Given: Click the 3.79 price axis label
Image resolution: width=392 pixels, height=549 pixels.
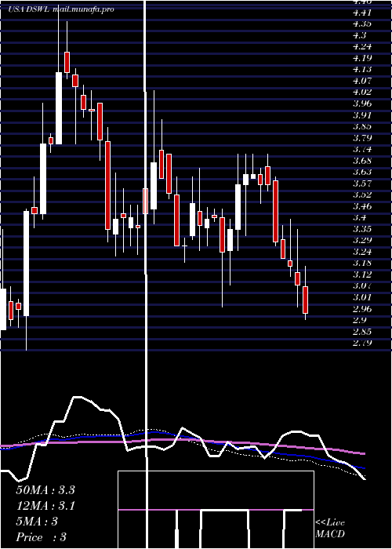Looking at the screenshot, I should (x=362, y=138).
